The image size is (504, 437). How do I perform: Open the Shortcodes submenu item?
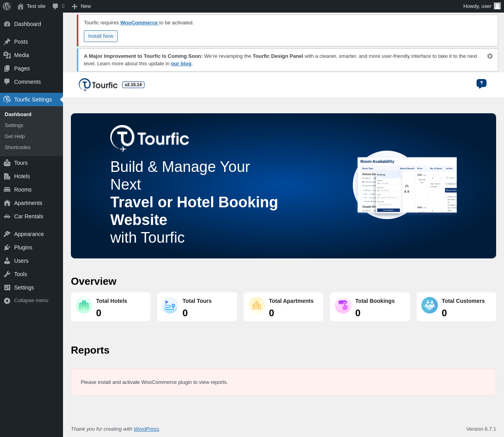click(x=18, y=148)
